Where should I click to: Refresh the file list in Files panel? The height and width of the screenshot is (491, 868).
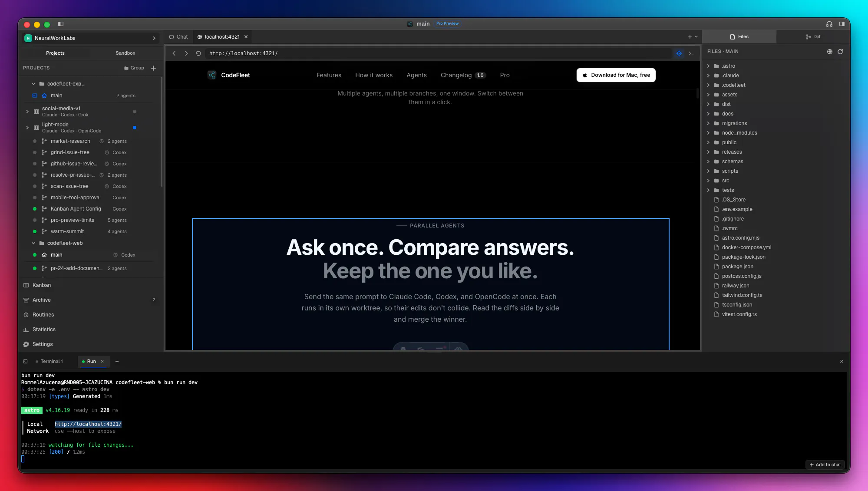[840, 52]
